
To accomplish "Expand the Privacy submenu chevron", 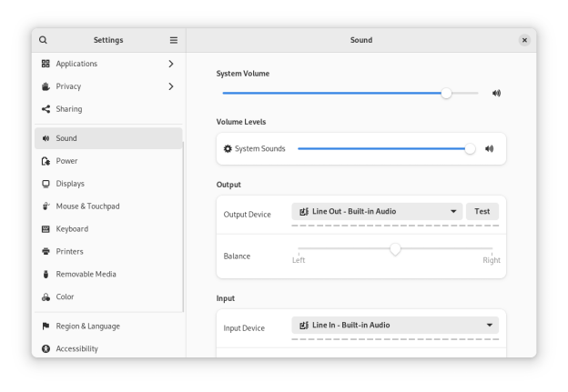I will (171, 86).
